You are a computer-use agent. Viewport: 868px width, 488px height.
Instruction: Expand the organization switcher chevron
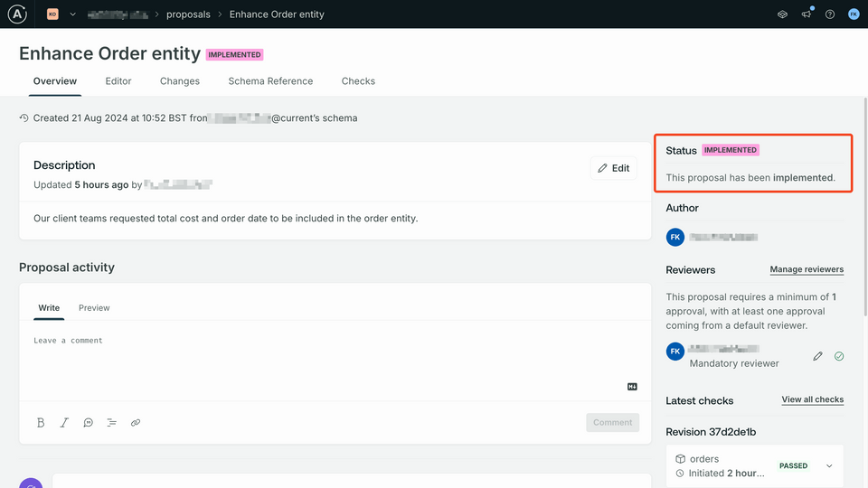click(x=72, y=14)
